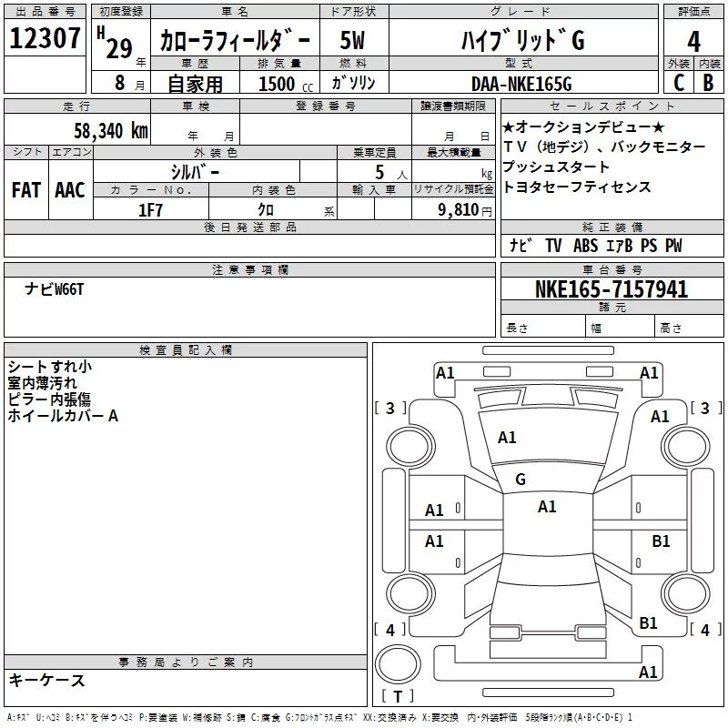
Task: Click the seating capacity 5 人
Action: coord(391,172)
